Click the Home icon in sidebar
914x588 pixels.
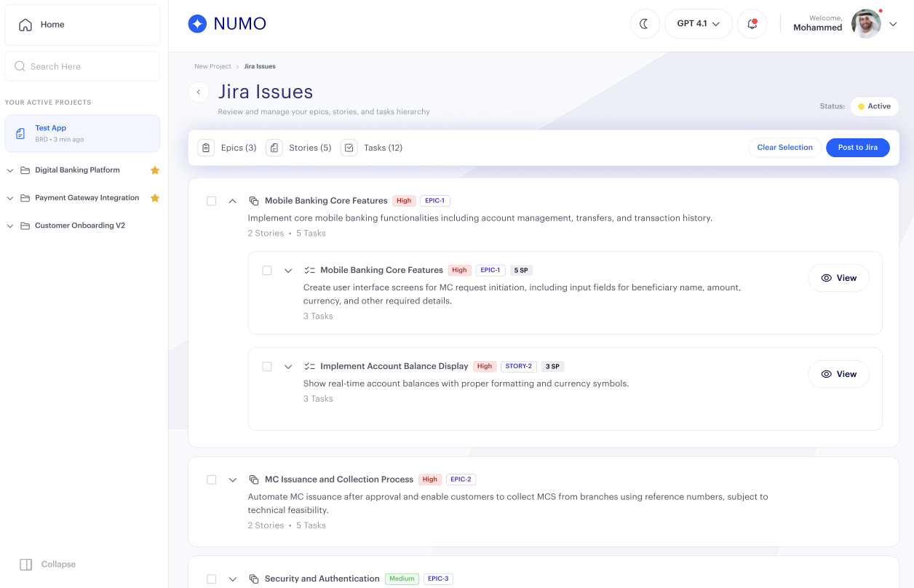click(x=25, y=25)
